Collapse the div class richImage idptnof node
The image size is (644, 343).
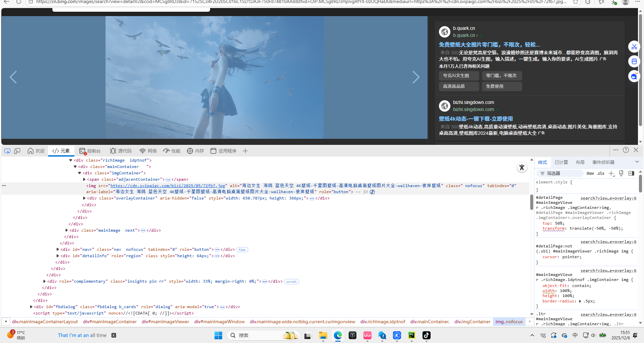pyautogui.click(x=70, y=160)
